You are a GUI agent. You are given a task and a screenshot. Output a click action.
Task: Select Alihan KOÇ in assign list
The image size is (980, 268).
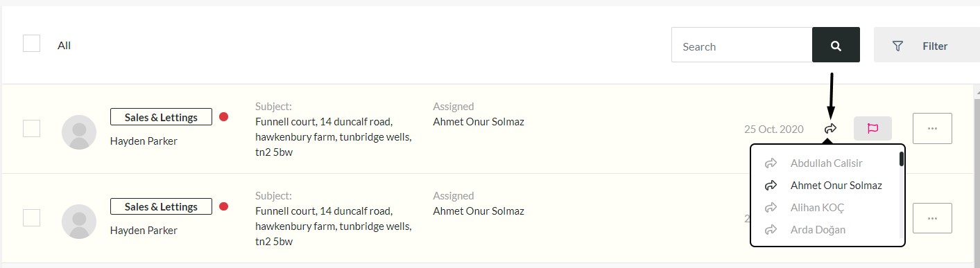pyautogui.click(x=818, y=208)
